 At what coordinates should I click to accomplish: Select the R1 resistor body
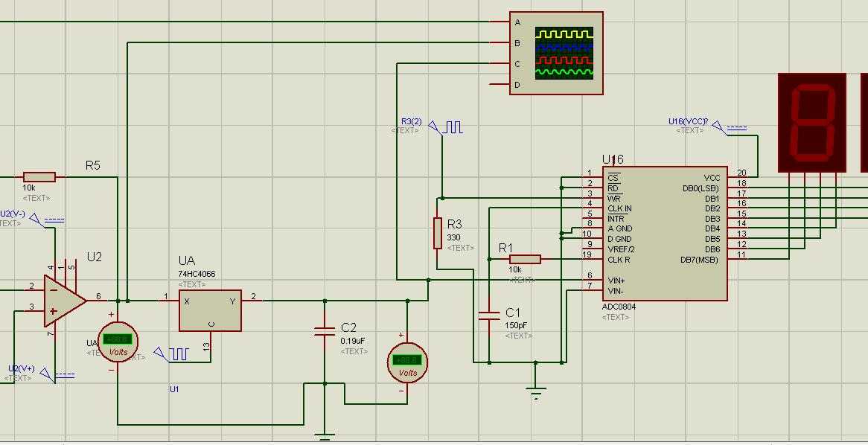point(525,259)
